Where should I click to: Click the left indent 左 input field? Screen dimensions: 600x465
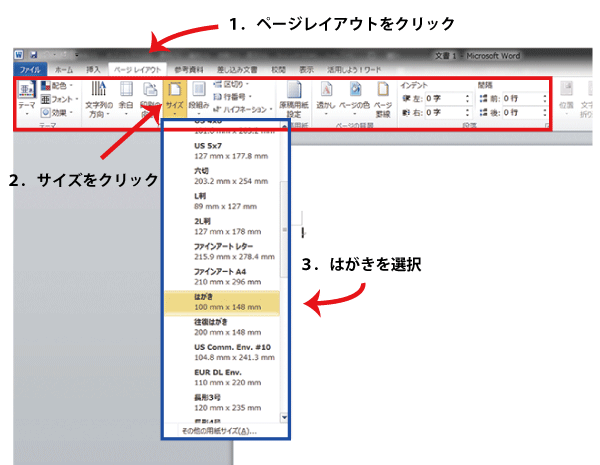pyautogui.click(x=444, y=99)
